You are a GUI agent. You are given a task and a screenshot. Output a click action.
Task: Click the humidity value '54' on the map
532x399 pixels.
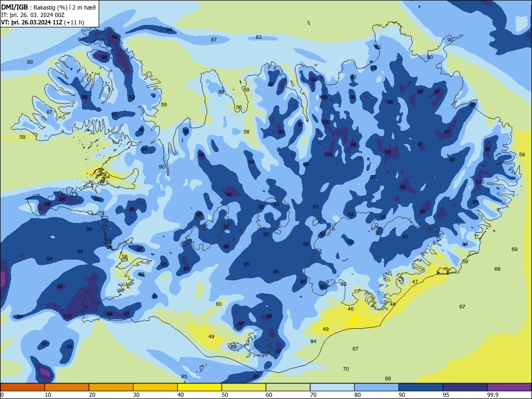(x=107, y=177)
